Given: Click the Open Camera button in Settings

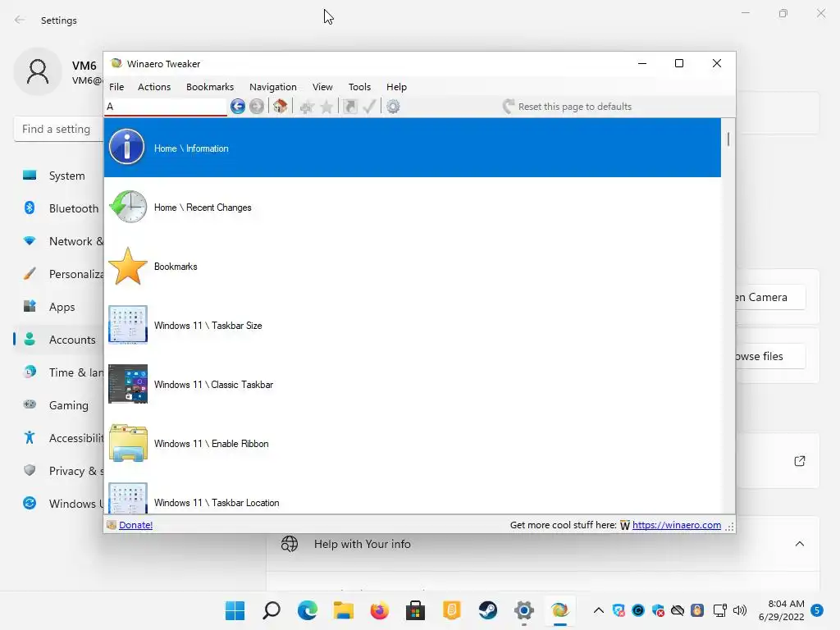Looking at the screenshot, I should pyautogui.click(x=771, y=297).
